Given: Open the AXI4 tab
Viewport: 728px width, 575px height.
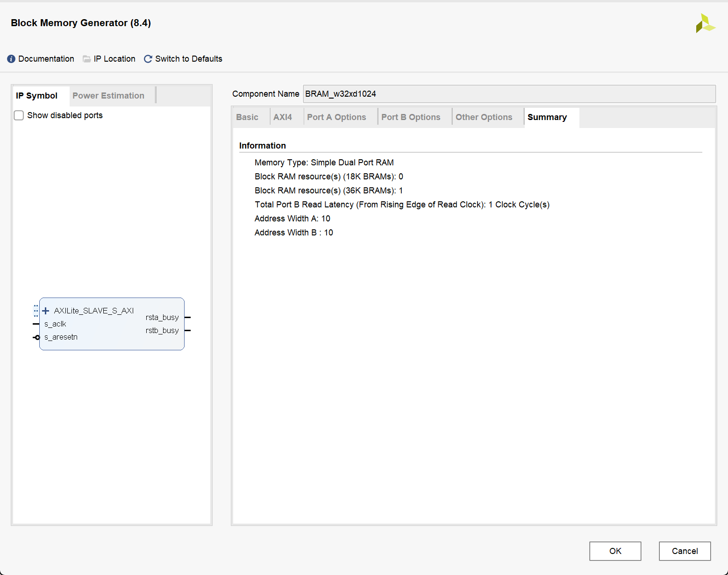Looking at the screenshot, I should 283,117.
